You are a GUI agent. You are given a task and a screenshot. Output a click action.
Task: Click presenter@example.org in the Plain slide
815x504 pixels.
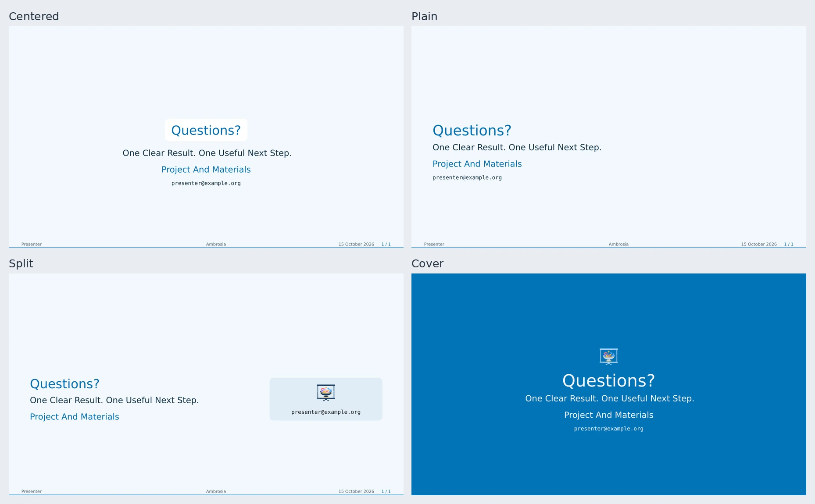point(467,177)
